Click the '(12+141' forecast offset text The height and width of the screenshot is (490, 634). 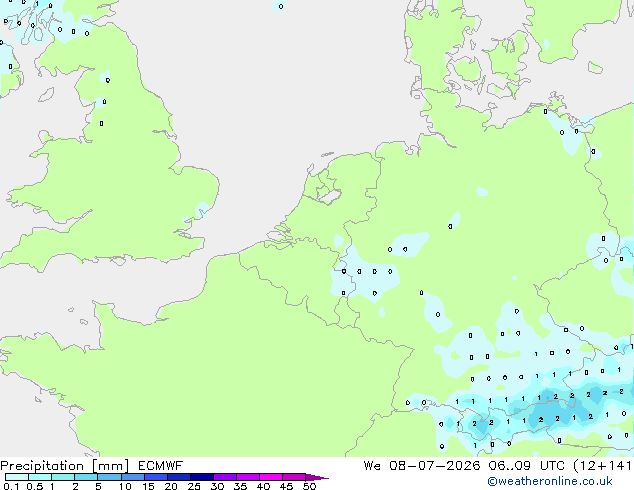[x=603, y=466]
